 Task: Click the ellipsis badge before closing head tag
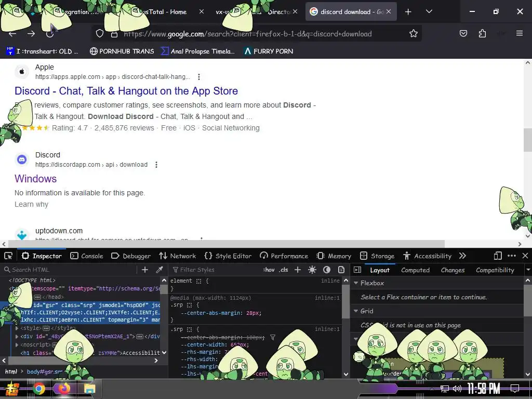[x=37, y=297]
